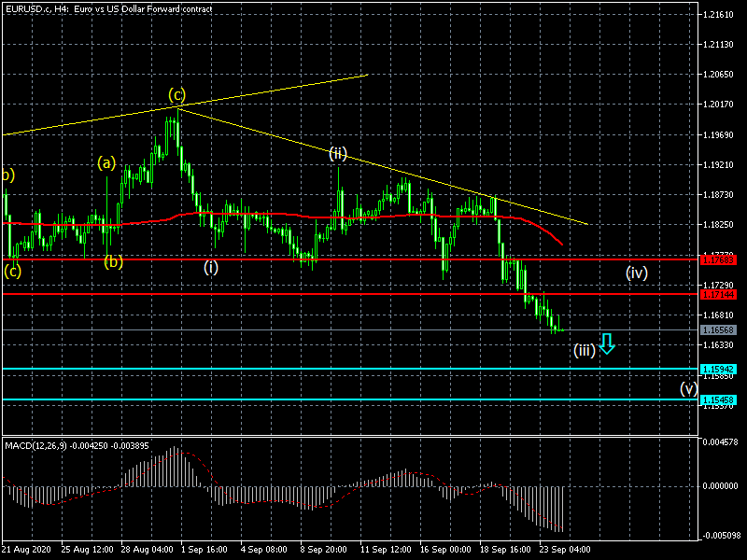Image resolution: width=747 pixels, height=560 pixels.
Task: Click the white (i) wave label
Action: 211,267
